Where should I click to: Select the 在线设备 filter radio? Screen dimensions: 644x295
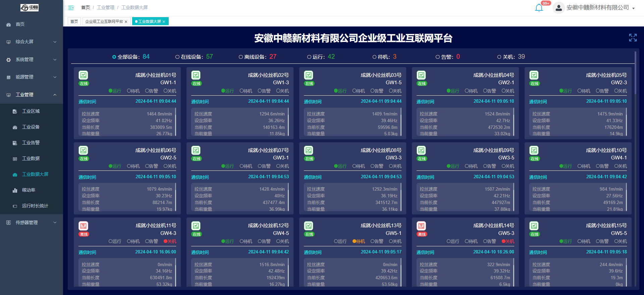[x=177, y=57]
